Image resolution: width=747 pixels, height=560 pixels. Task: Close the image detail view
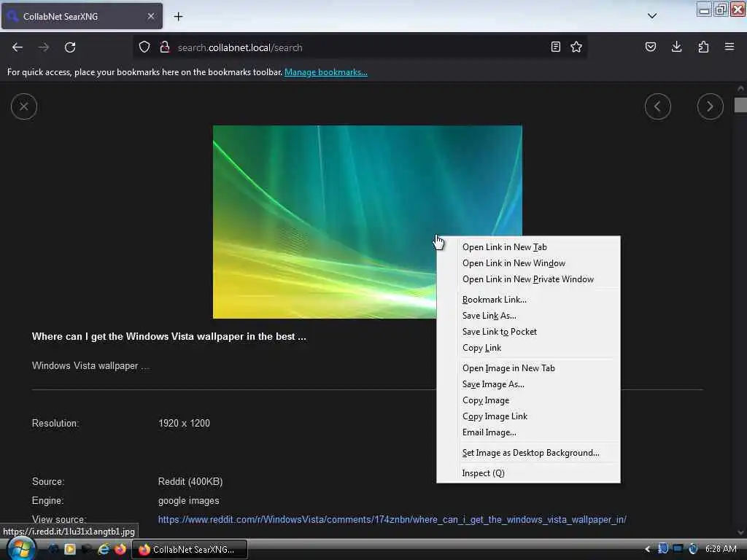click(24, 106)
